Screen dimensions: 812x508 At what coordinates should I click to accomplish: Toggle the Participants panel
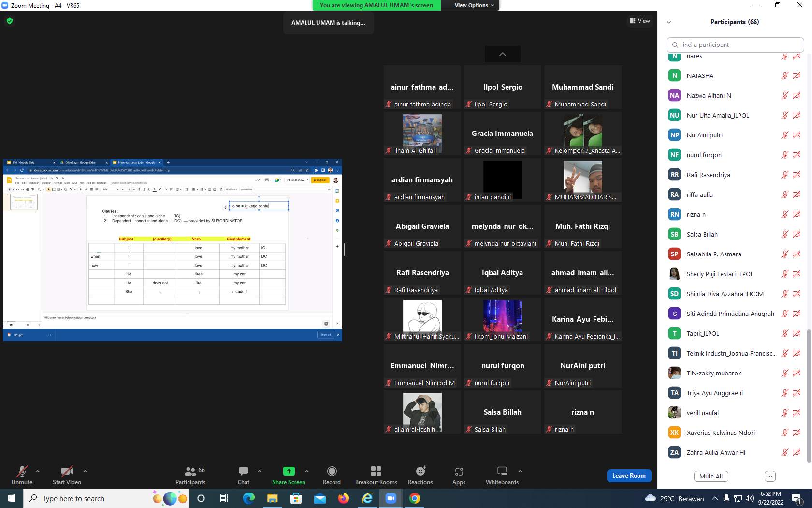[x=190, y=475]
